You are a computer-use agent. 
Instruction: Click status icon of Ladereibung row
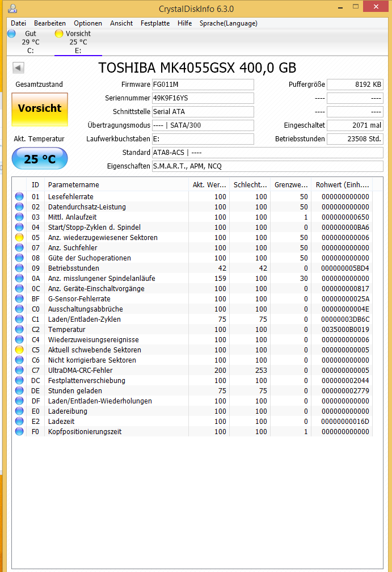pos(19,411)
